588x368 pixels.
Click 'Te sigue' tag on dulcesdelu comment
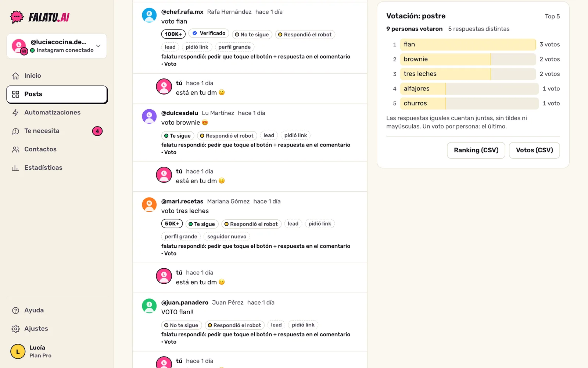[x=178, y=136]
